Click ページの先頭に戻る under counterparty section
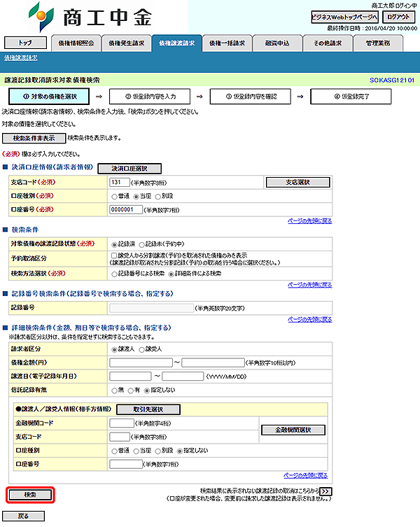420x527 pixels. point(305,475)
